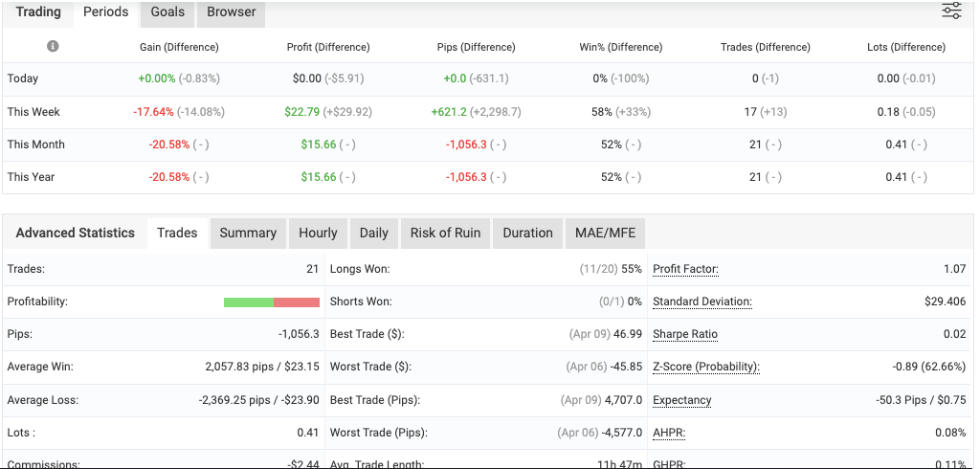This screenshot has height=469, width=980.
Task: Open the filter settings sliders icon
Action: tap(951, 11)
